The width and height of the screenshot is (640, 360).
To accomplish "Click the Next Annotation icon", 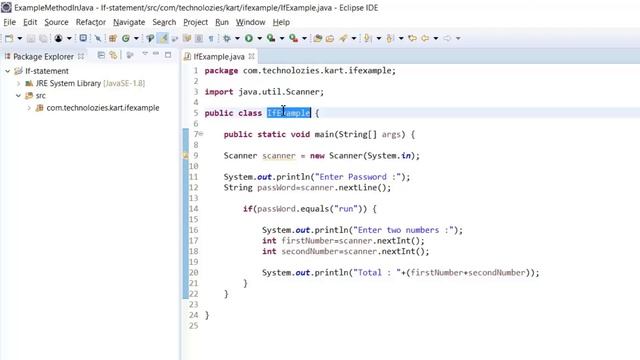I will click(x=367, y=38).
